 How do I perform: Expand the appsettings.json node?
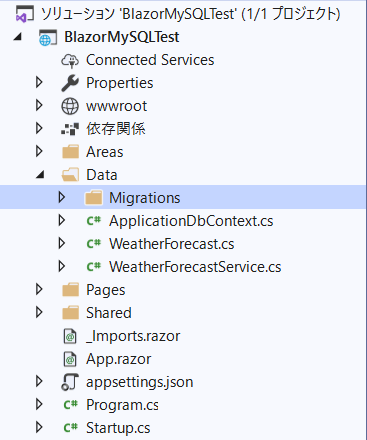pyautogui.click(x=39, y=381)
